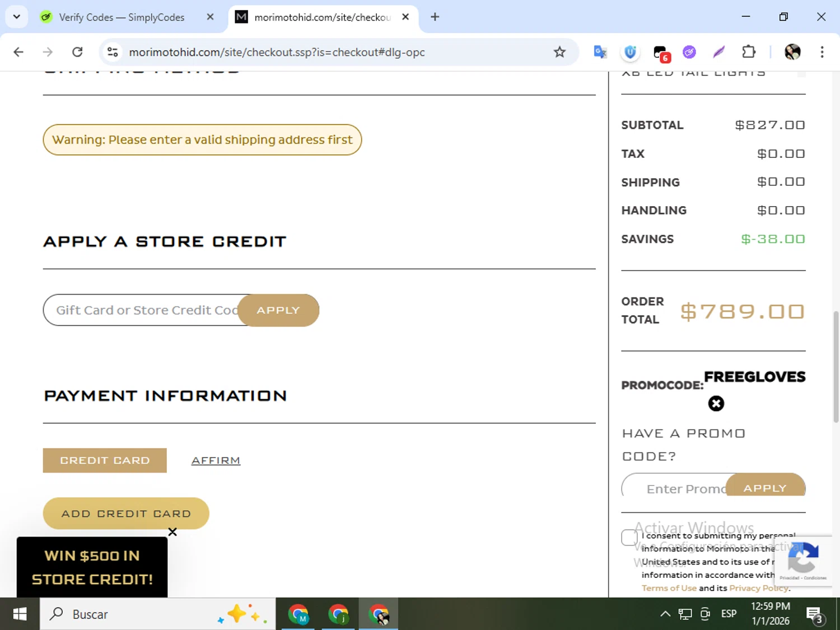Open the Terms of Use link
The width and height of the screenshot is (840, 630).
(x=669, y=588)
